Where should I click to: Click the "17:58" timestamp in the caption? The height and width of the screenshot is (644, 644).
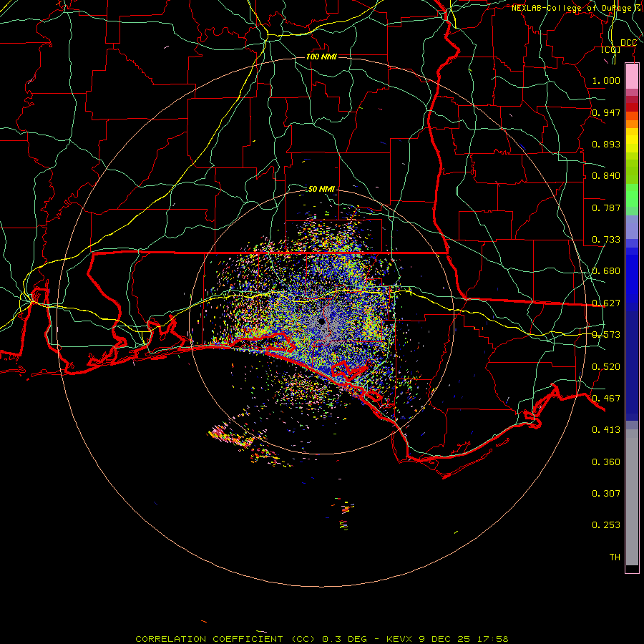[492, 639]
